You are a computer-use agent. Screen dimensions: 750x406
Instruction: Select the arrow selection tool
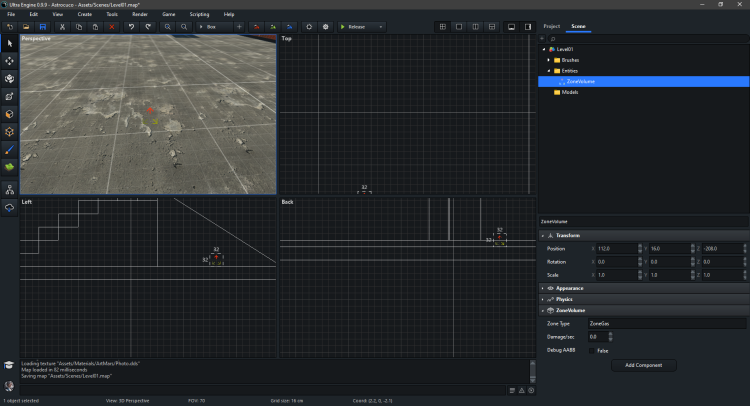[x=10, y=43]
